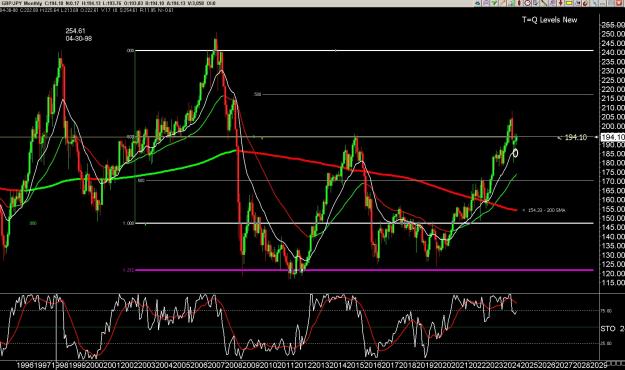Click the red icon at toolbar's far right
The image size is (625, 370).
click(619, 3)
